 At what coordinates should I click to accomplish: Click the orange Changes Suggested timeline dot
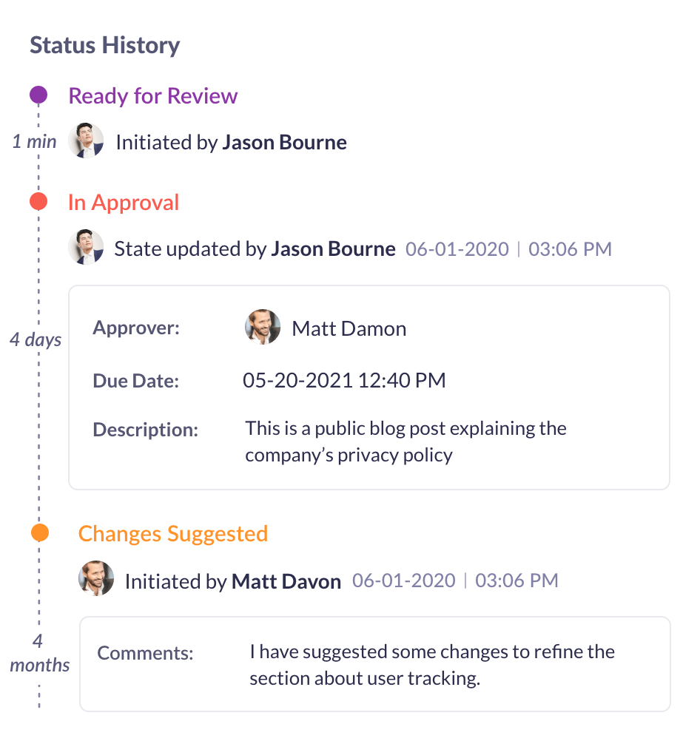pos(40,532)
